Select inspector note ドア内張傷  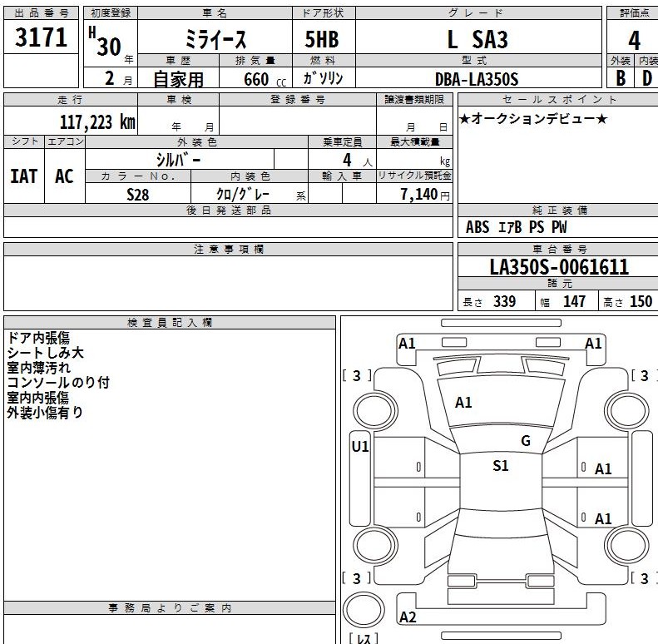(x=38, y=338)
